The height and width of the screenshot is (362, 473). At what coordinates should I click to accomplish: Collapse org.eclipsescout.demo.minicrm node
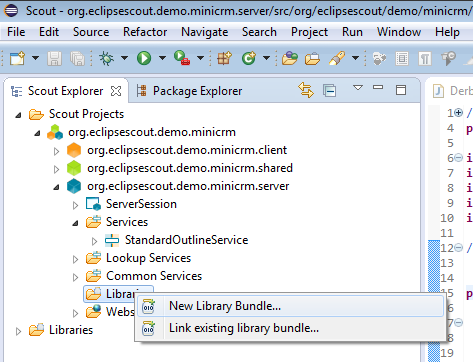pos(37,133)
